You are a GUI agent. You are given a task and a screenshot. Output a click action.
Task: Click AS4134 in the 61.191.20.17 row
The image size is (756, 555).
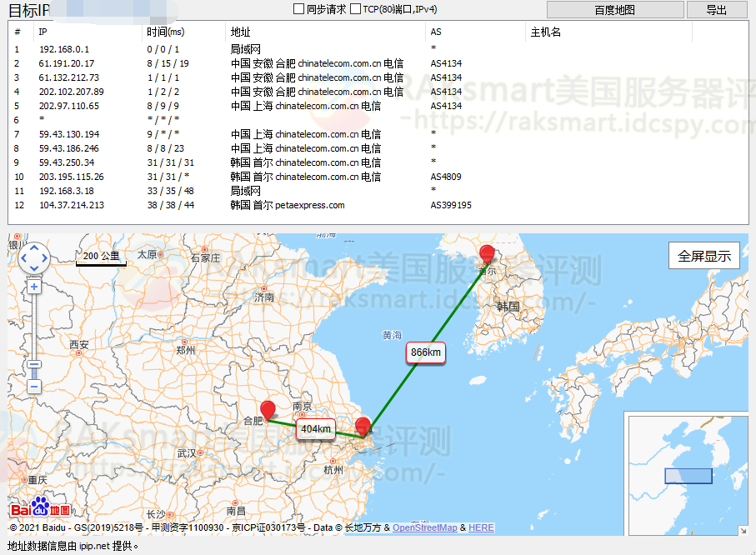(446, 63)
